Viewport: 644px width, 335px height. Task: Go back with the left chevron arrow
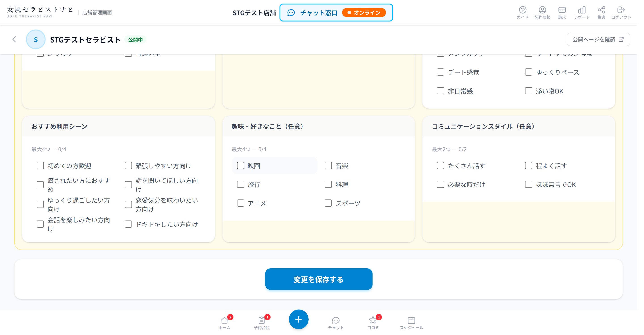click(14, 40)
